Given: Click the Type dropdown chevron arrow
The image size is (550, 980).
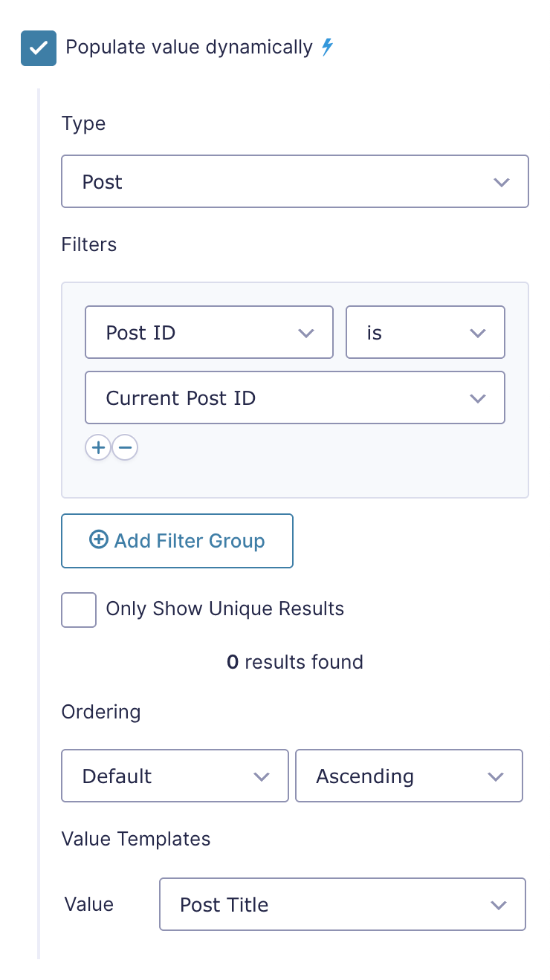Looking at the screenshot, I should click(502, 182).
